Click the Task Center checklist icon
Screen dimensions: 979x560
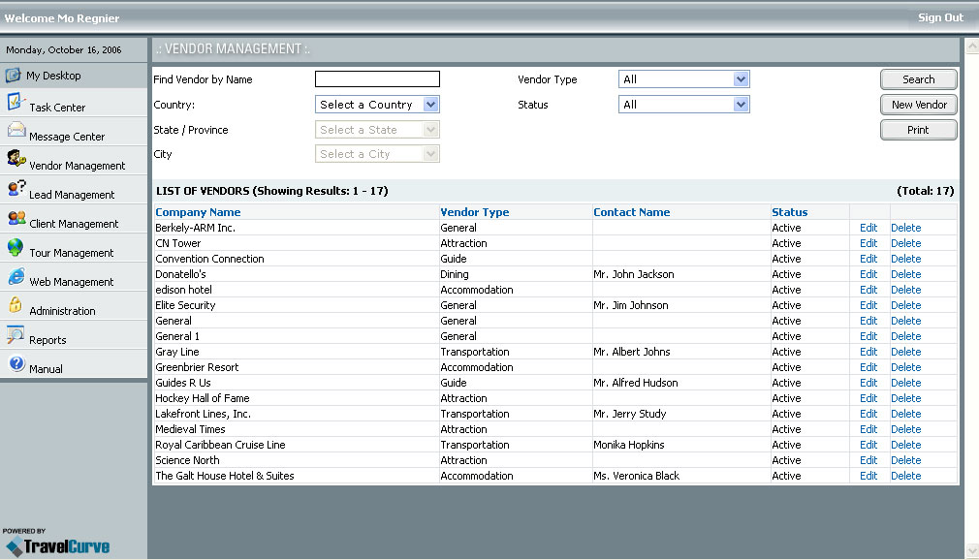[16, 101]
